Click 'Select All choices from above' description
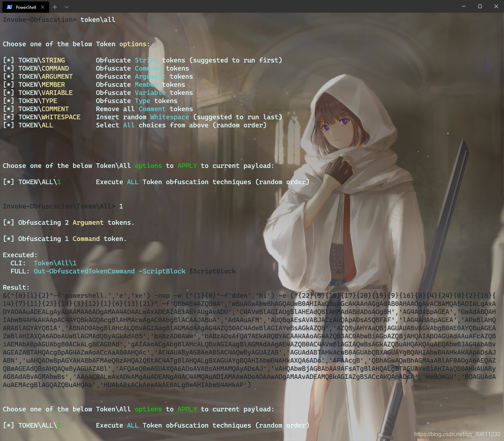The height and width of the screenshot is (441, 504). pyautogui.click(x=152, y=125)
